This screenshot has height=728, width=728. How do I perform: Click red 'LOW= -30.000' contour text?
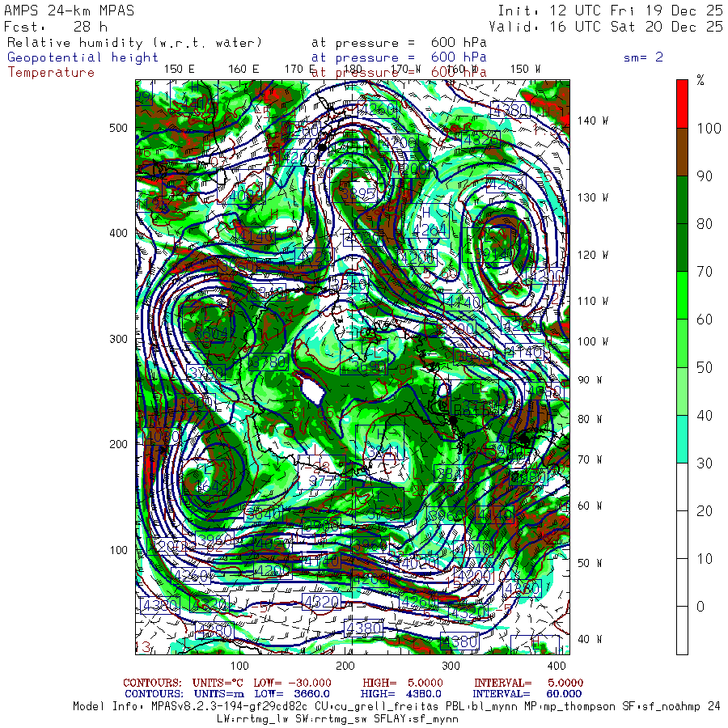[x=292, y=683]
